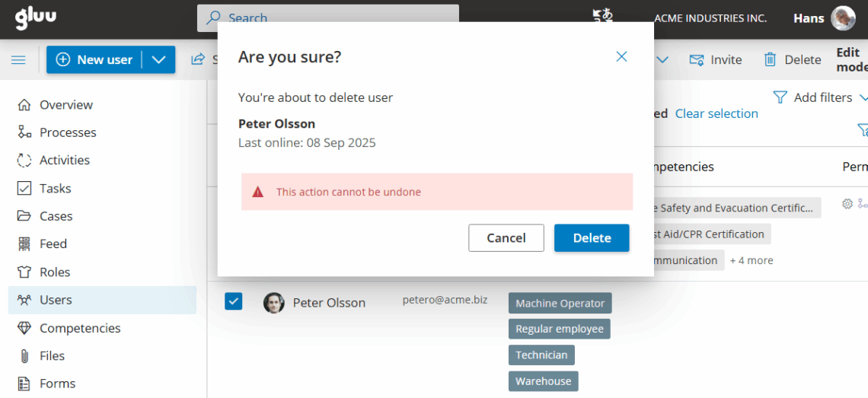Click the settings gear in permissions column
This screenshot has height=398, width=868.
[x=847, y=204]
